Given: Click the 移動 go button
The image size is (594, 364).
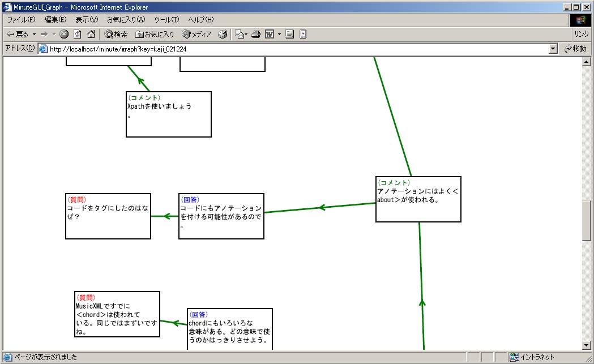Looking at the screenshot, I should (x=575, y=49).
